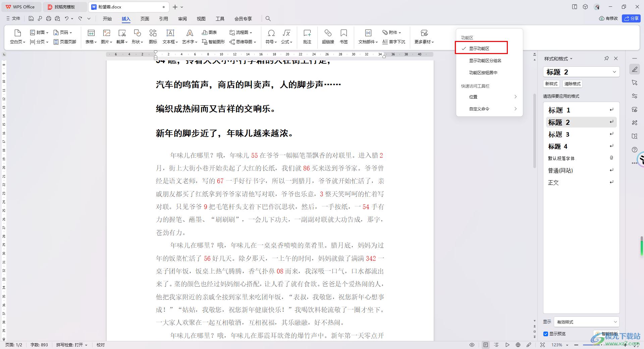Open document parts (文档部件)
Image resolution: width=644 pixels, height=349 pixels.
click(x=368, y=37)
